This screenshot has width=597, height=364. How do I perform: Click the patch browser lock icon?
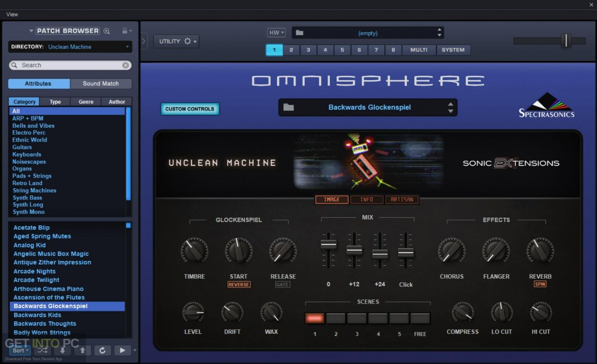(125, 31)
